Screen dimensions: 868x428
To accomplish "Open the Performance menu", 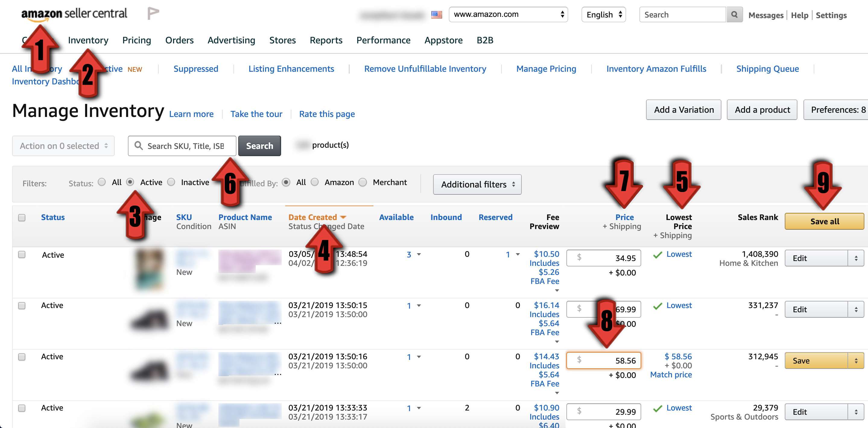I will tap(383, 40).
